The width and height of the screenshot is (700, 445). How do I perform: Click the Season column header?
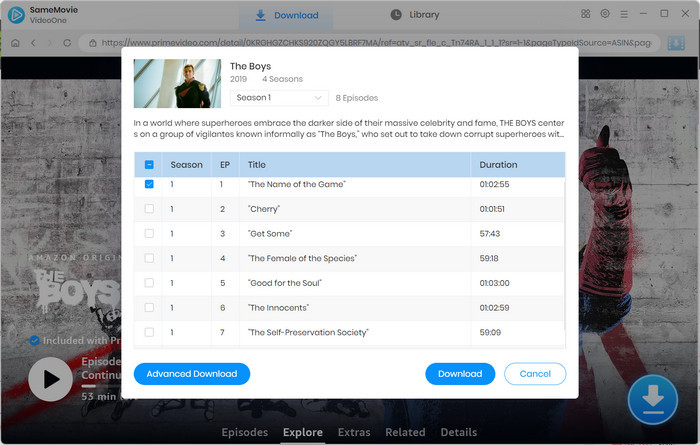(x=187, y=165)
